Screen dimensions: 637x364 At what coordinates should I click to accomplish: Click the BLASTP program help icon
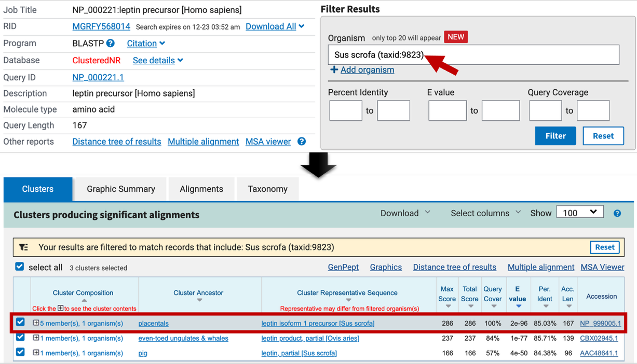pyautogui.click(x=111, y=44)
